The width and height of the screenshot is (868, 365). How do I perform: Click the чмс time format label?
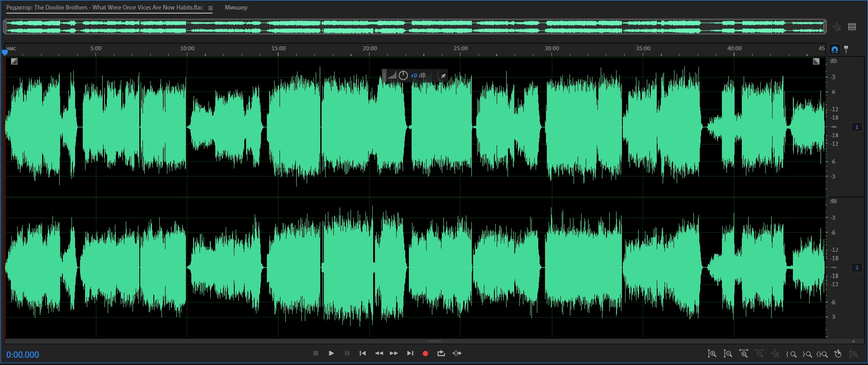[x=11, y=48]
